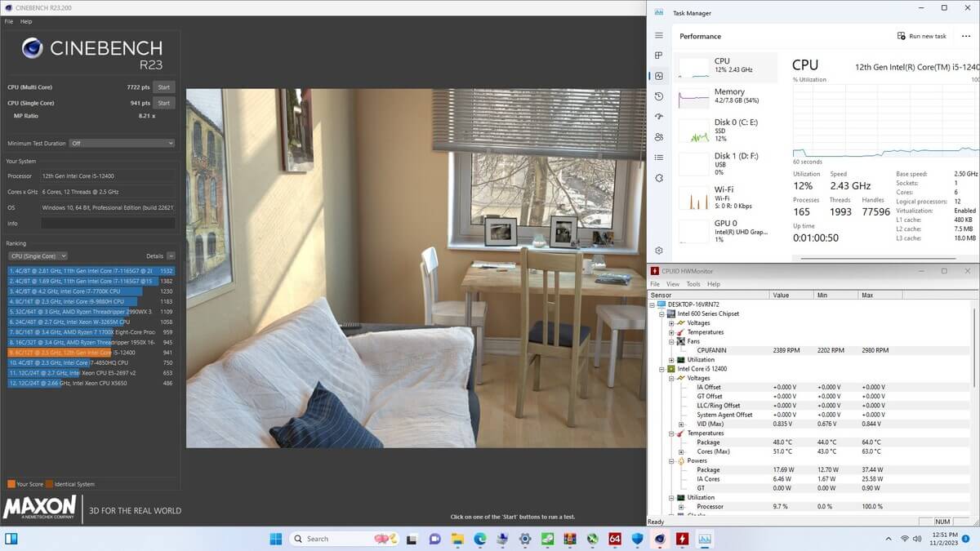Click Run new task in Task Manager
This screenshot has height=551, width=980.
tap(922, 36)
